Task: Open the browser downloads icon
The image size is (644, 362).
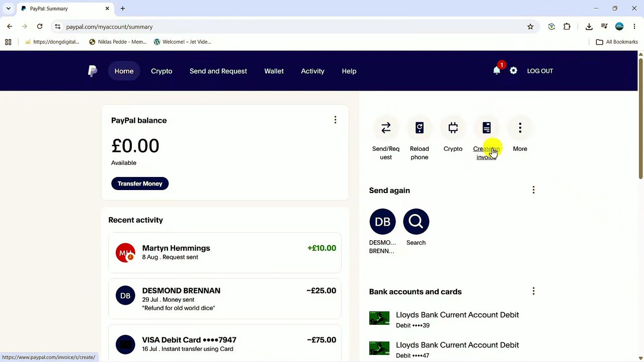Action: 589,27
